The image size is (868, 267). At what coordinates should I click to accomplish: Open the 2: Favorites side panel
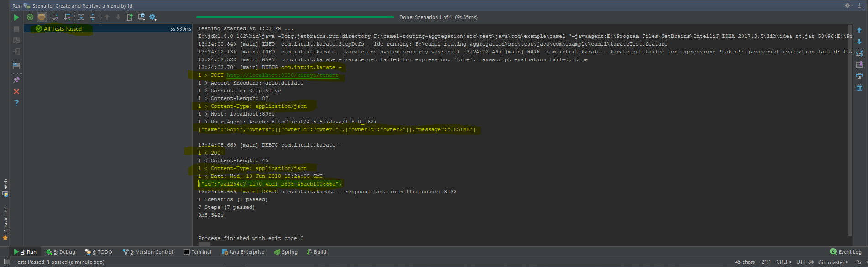point(5,224)
